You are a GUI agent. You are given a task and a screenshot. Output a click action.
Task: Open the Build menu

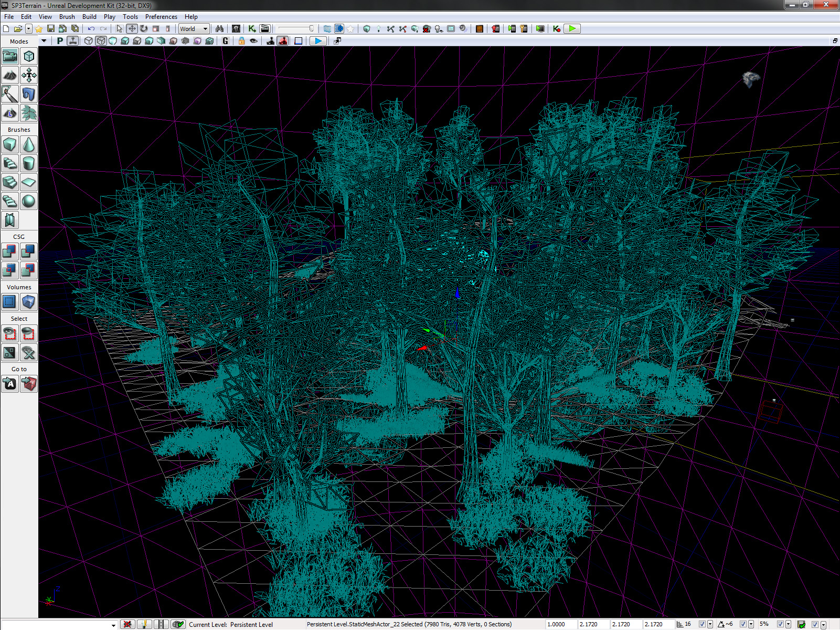pyautogui.click(x=89, y=17)
